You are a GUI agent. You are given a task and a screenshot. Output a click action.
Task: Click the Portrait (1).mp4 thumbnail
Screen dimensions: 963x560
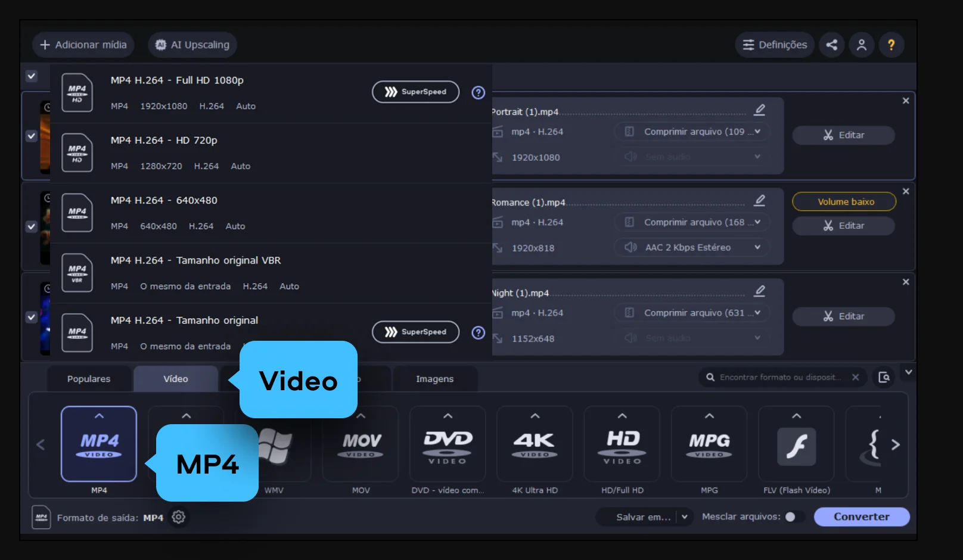click(x=45, y=137)
